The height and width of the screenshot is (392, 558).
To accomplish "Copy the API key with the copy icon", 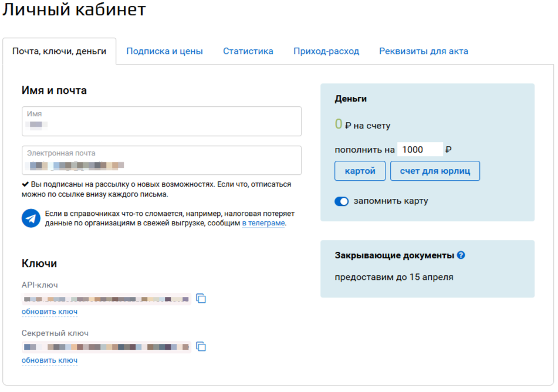I will coord(201,299).
